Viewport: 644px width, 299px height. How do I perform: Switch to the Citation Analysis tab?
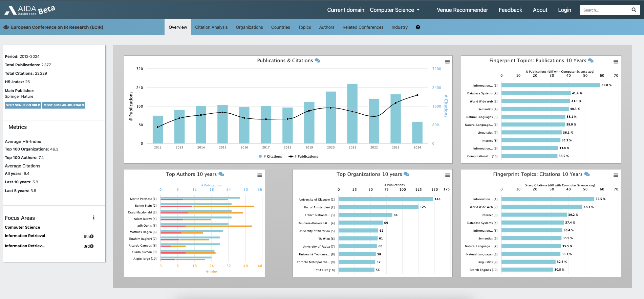point(211,27)
